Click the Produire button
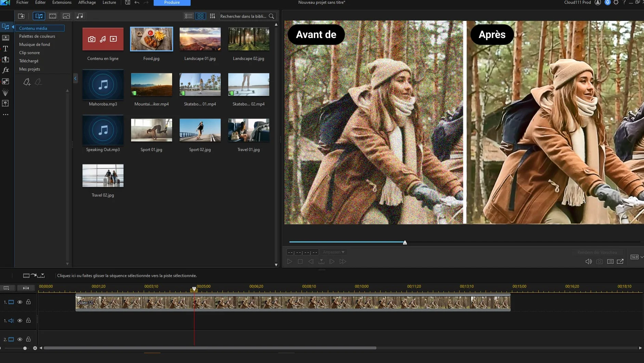The height and width of the screenshot is (363, 644). [172, 2]
